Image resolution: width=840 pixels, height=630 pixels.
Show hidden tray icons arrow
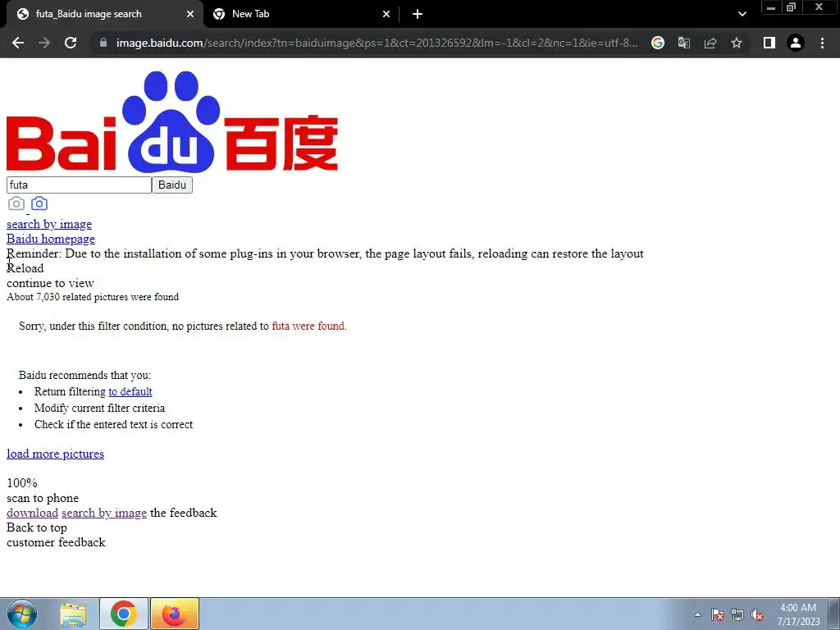[697, 614]
